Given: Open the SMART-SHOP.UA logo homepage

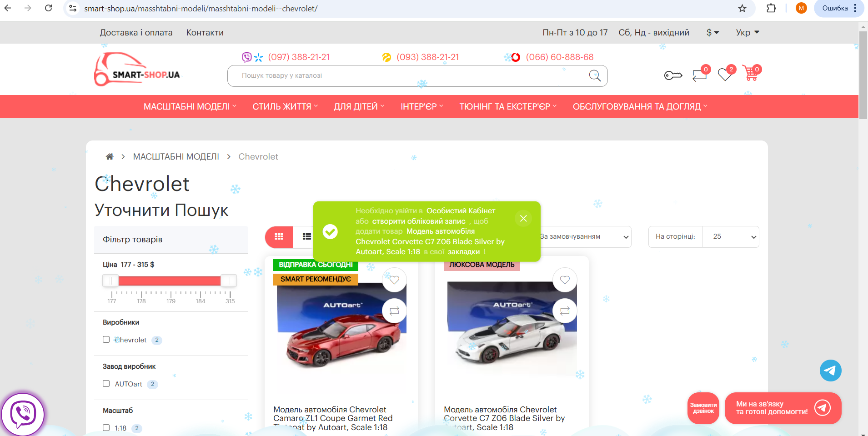Looking at the screenshot, I should click(x=137, y=70).
